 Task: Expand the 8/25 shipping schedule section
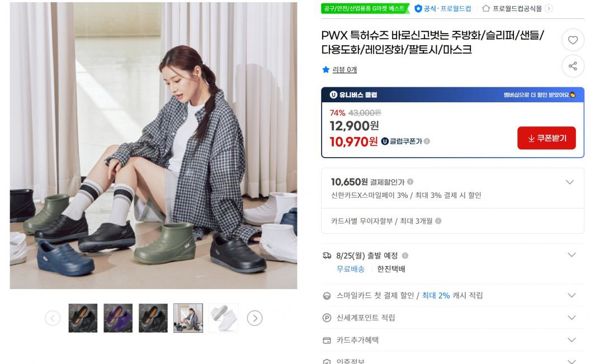(572, 255)
